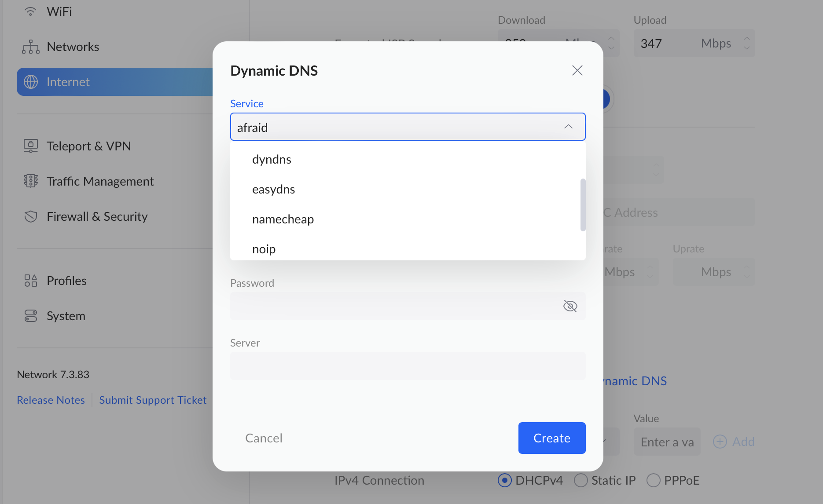This screenshot has width=823, height=504.
Task: Click the System toggles icon
Action: 30,316
